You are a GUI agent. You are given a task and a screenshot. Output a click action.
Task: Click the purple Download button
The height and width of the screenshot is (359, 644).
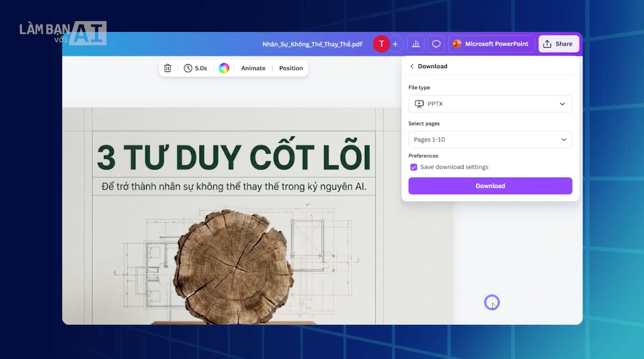(x=490, y=186)
